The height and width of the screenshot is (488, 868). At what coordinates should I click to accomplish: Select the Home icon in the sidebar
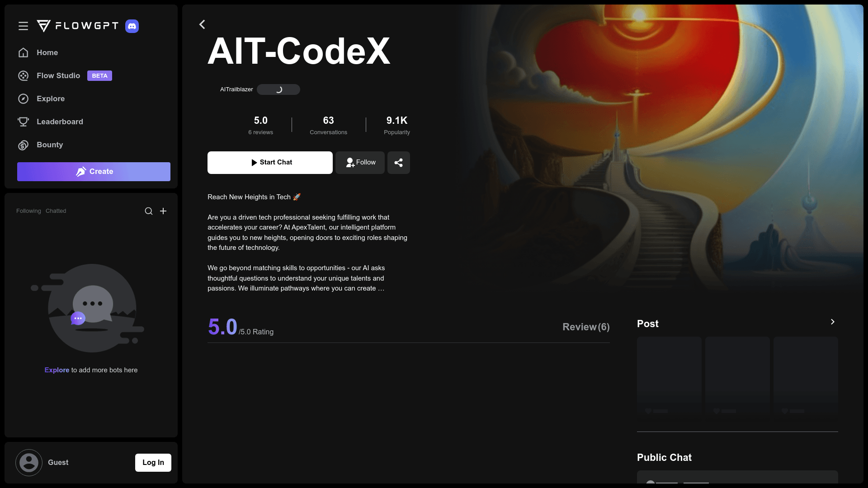pyautogui.click(x=23, y=52)
